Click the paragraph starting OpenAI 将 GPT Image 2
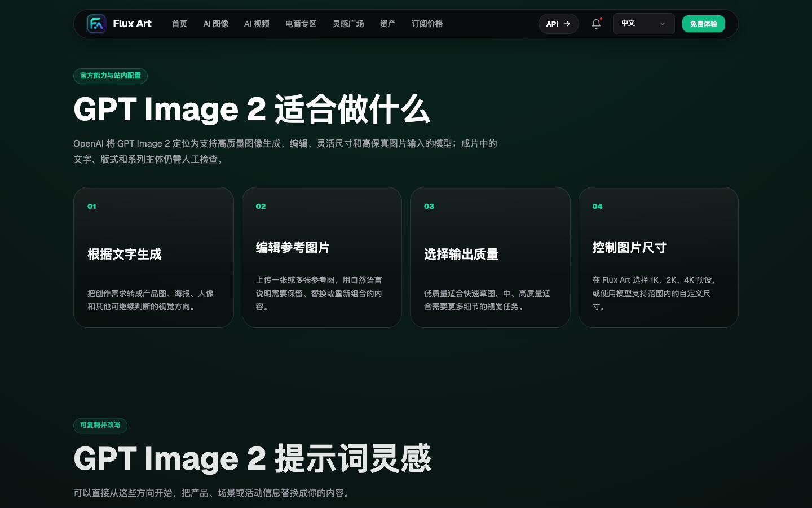The image size is (812, 508). point(285,151)
